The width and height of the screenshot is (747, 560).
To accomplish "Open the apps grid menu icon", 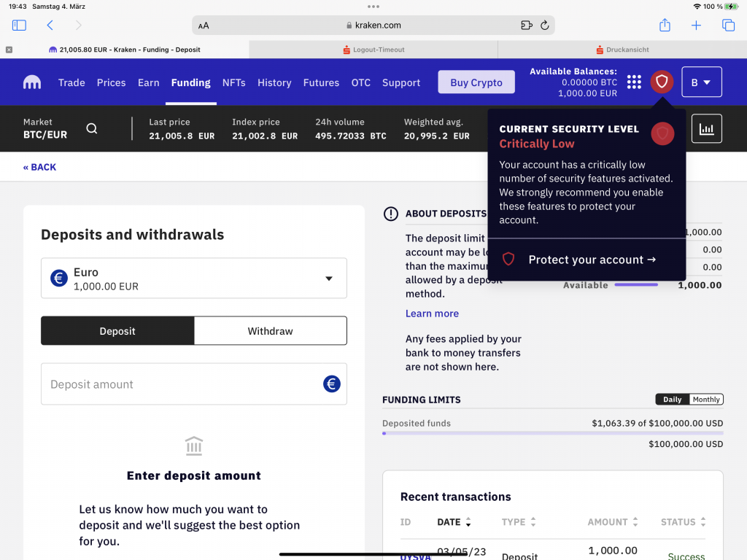I will pos(634,82).
